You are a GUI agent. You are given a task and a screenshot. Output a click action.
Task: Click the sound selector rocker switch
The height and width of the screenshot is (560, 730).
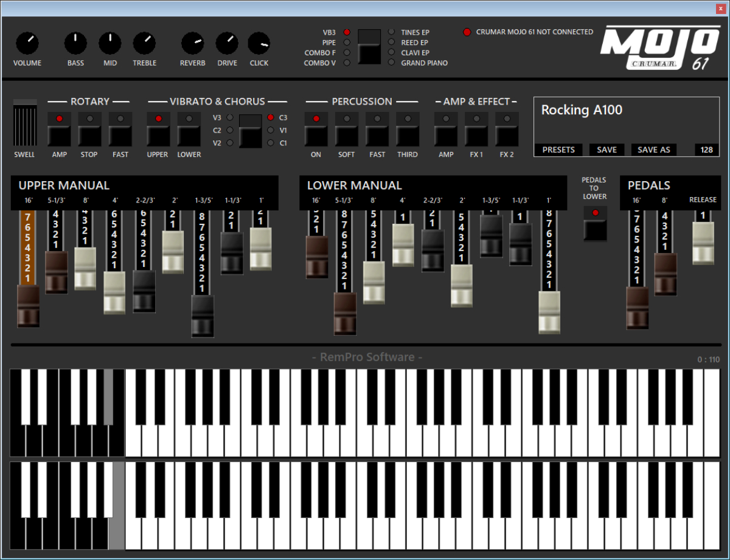pyautogui.click(x=369, y=47)
